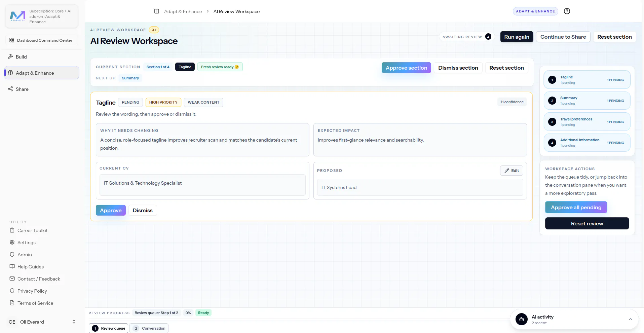Click the Dismiss section button
Viewport: 644px width, 333px height.
(x=458, y=68)
